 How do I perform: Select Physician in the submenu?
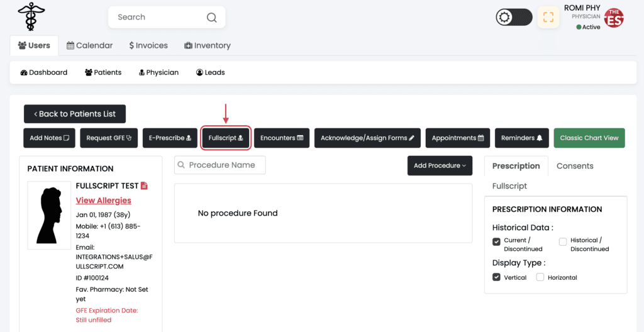pyautogui.click(x=159, y=72)
